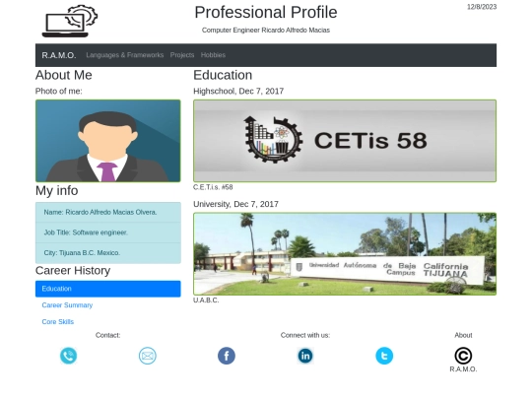Switch to the Career Summary tab

pos(67,305)
